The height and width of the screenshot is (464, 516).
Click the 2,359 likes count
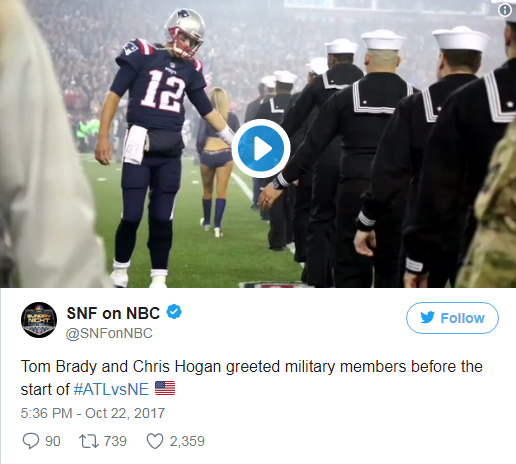pyautogui.click(x=187, y=441)
